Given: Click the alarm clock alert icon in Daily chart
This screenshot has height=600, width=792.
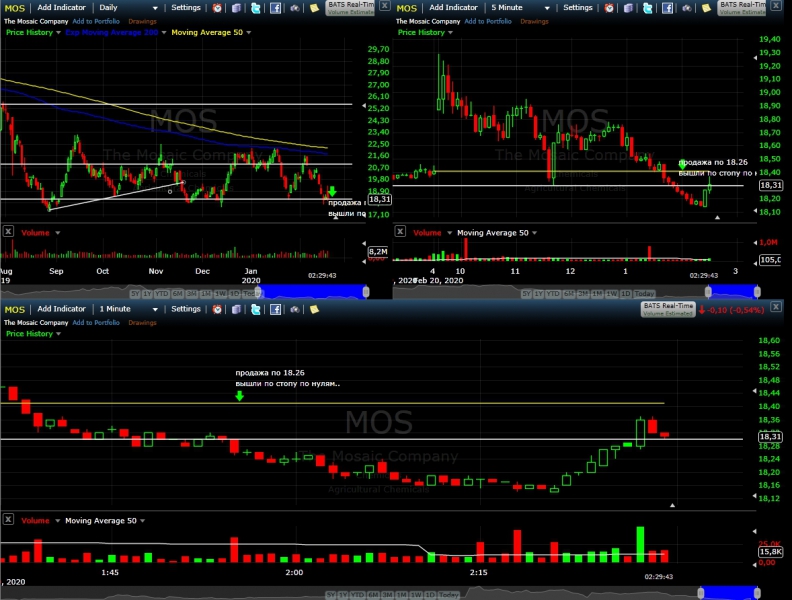Looking at the screenshot, I should coord(217,8).
